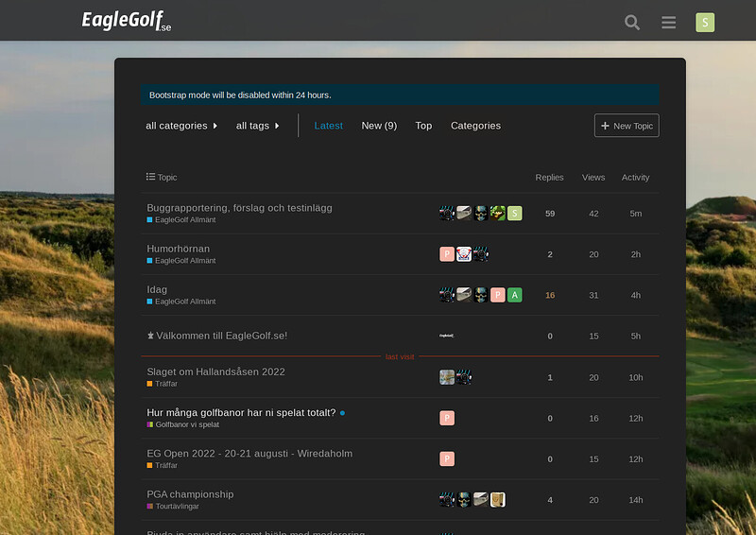Click the skull avatar in Idag row

481,295
